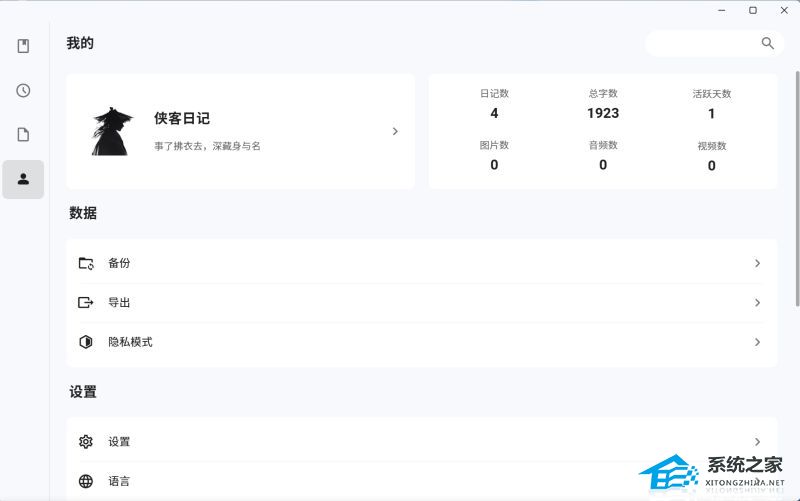Open the 隐私模式 menu entry

(x=421, y=342)
